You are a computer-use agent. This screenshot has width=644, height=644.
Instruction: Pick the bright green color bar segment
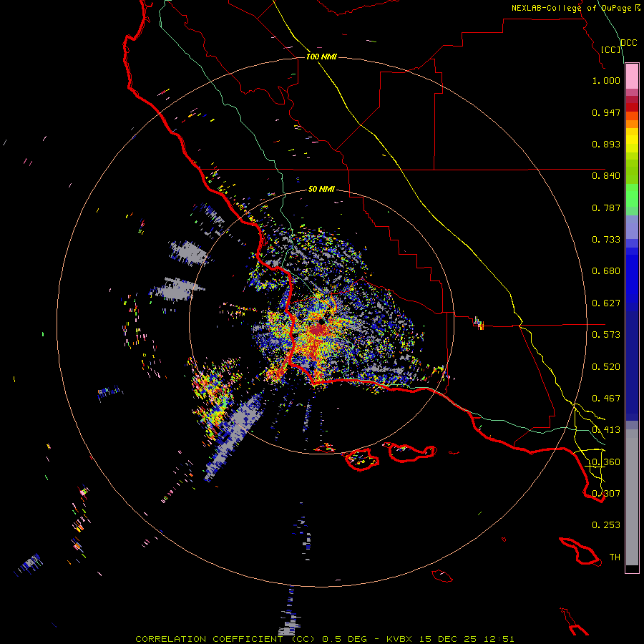coord(632,195)
